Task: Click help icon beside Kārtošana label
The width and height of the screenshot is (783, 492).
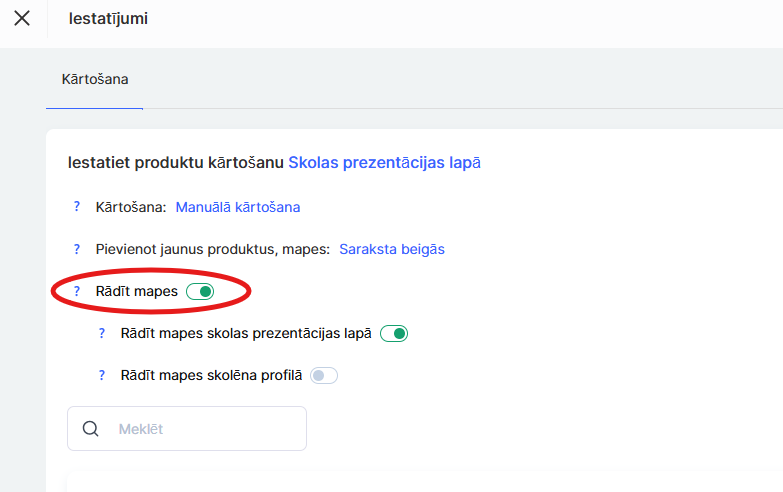Action: click(76, 207)
